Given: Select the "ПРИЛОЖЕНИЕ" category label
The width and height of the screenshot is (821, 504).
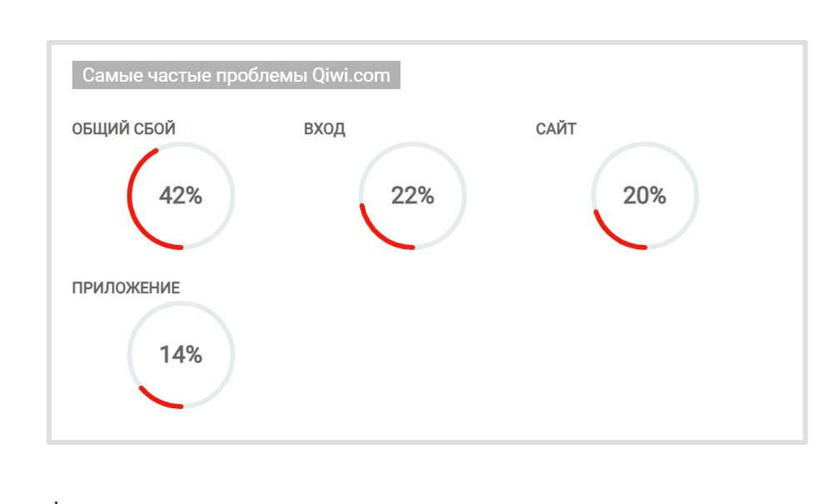Looking at the screenshot, I should 126,288.
